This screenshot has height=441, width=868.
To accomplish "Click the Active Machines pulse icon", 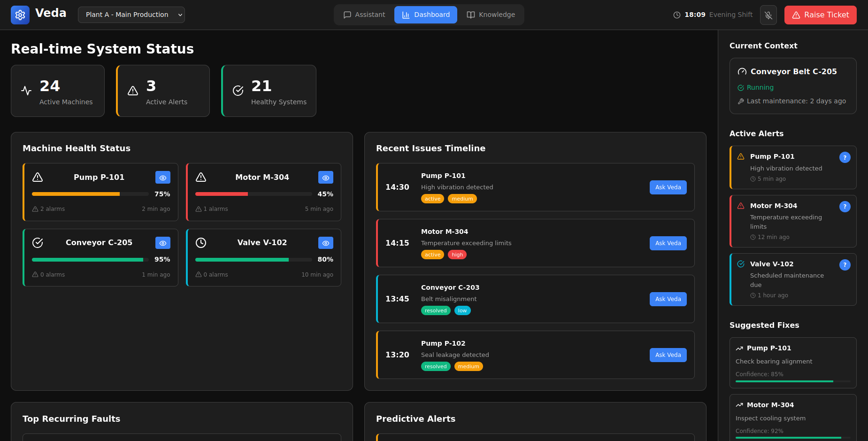I will pos(27,91).
